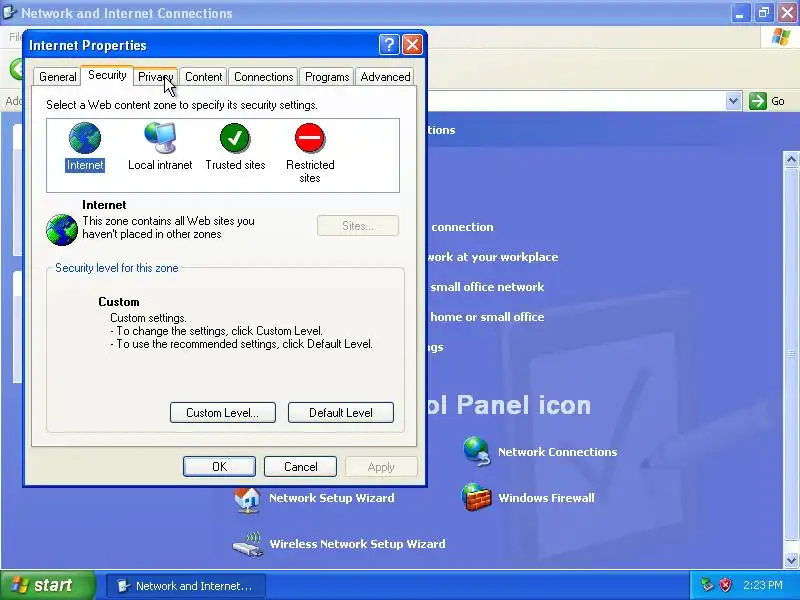Screen dimensions: 800x600
Task: Cancel the Internet Properties dialog
Action: click(301, 467)
